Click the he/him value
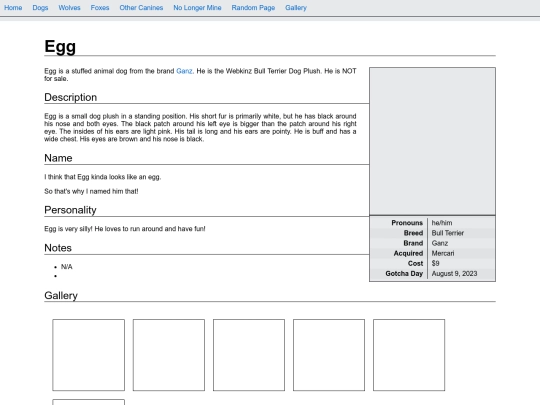Image resolution: width=540 pixels, height=405 pixels. (x=442, y=223)
